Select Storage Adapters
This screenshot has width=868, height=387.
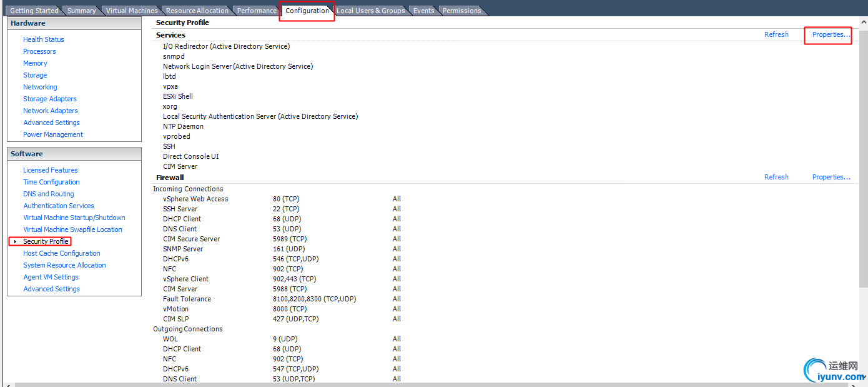50,99
